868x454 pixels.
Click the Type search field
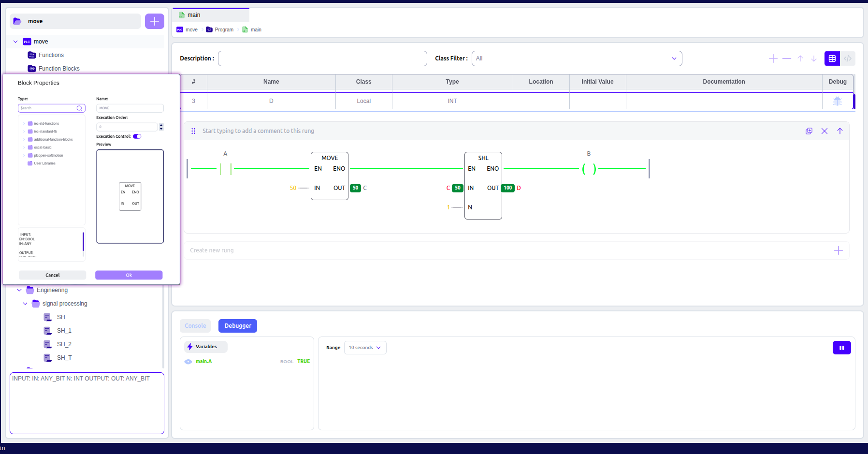(52, 108)
